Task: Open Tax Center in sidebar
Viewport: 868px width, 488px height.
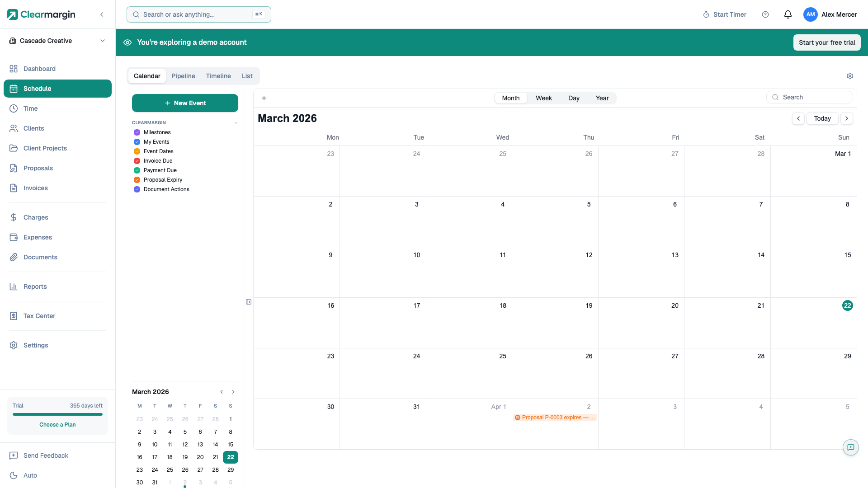Action: 39,316
